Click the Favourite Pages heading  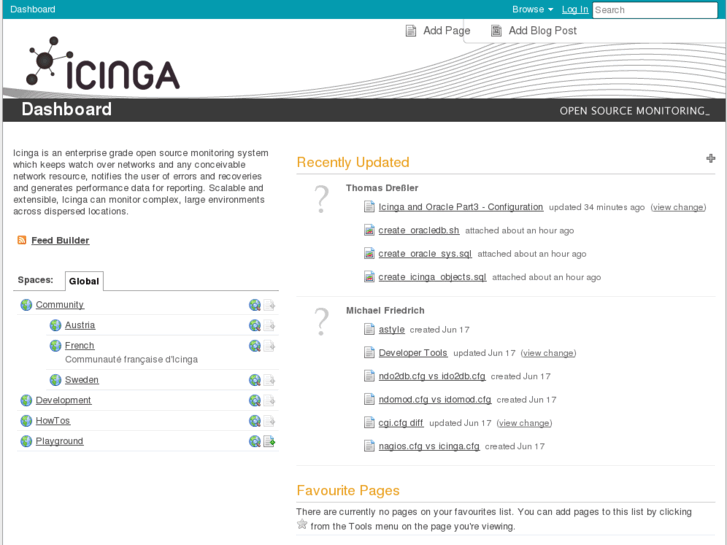pos(348,490)
